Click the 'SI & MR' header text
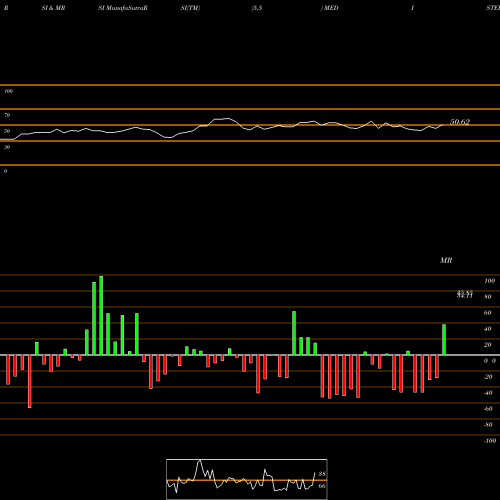The height and width of the screenshot is (500, 500). coord(53,8)
